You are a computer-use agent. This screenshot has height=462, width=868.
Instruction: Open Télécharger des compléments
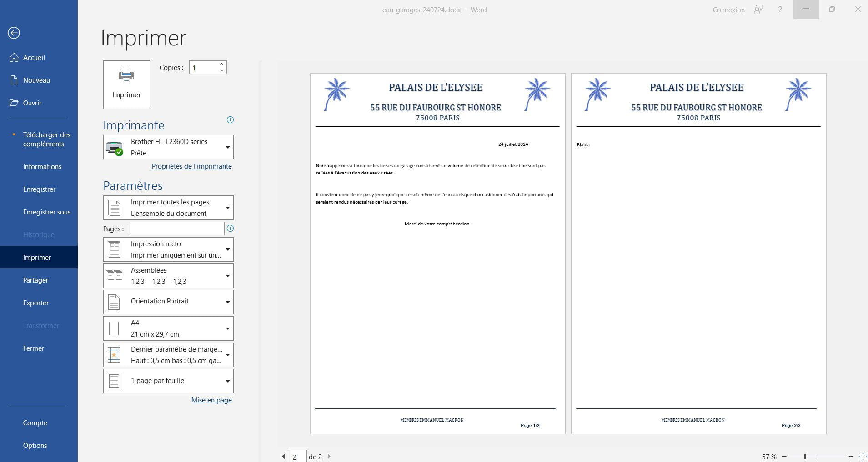[x=39, y=139]
